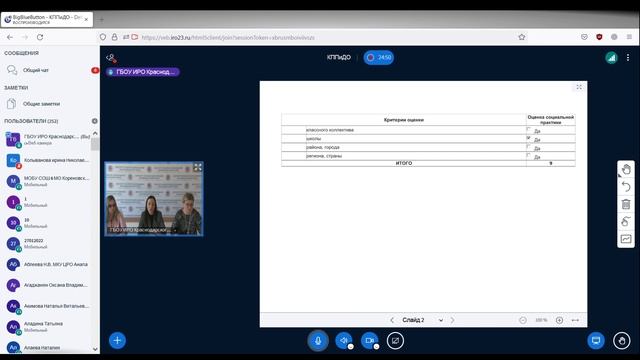Zoom in the slide
Image resolution: width=640 pixels, height=360 pixels.
[x=560, y=320]
